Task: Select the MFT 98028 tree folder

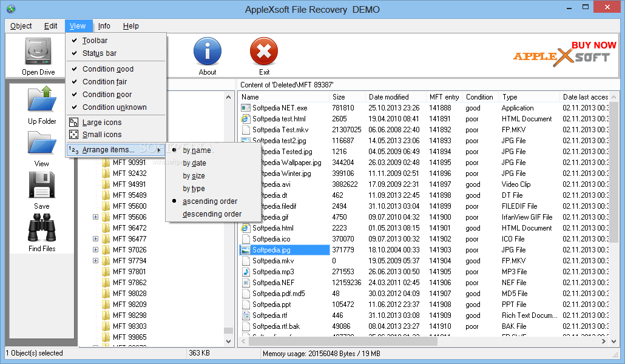Action: tap(129, 294)
